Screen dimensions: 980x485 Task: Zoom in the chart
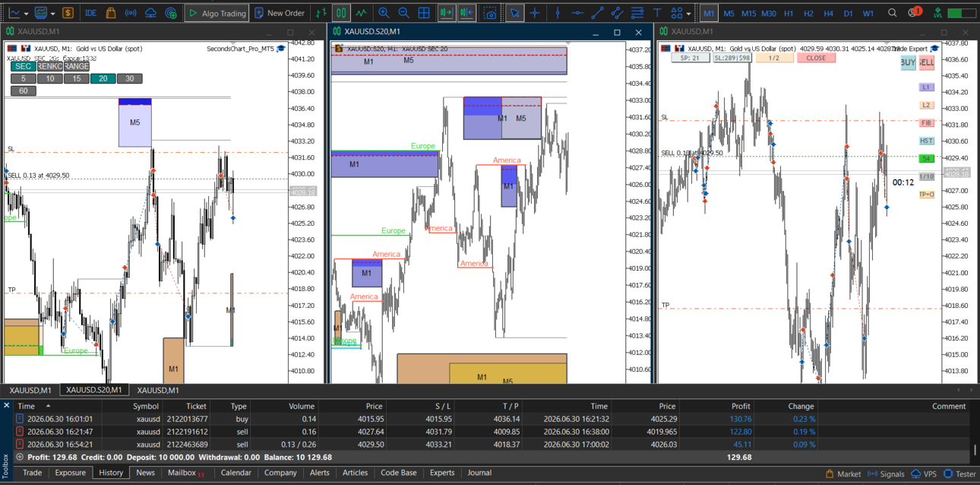tap(384, 13)
